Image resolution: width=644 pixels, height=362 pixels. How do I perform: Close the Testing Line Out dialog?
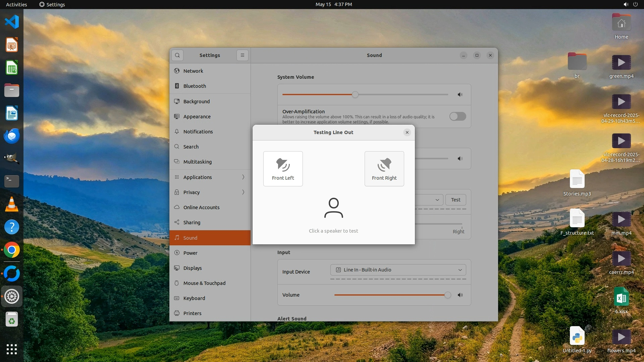(x=407, y=132)
